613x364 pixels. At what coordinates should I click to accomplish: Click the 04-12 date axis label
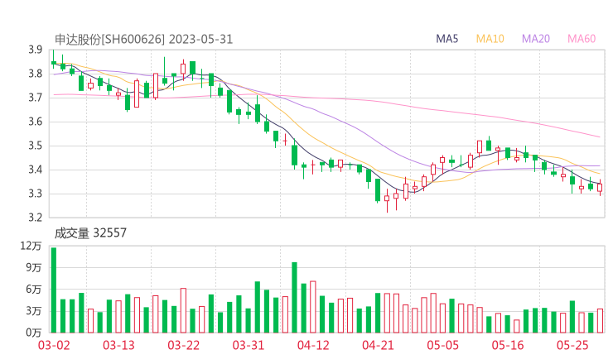coord(313,345)
